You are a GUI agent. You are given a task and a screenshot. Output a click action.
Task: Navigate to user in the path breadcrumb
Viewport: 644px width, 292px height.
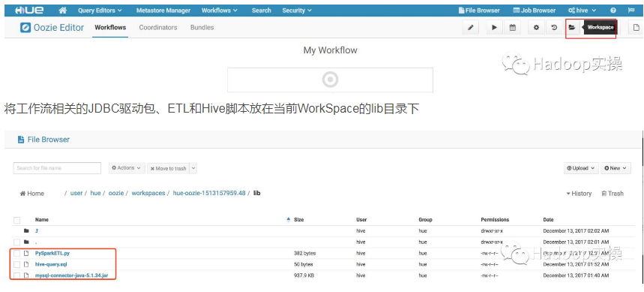tap(76, 193)
